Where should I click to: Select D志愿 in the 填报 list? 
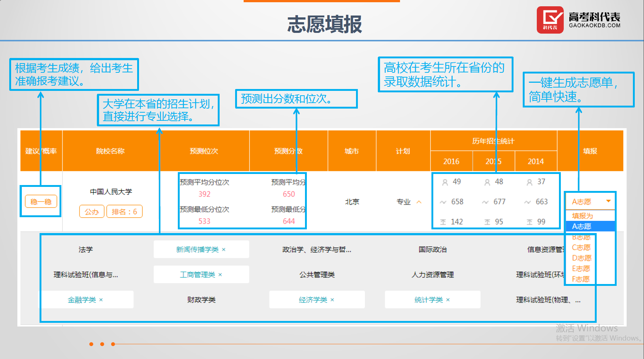[x=582, y=258]
